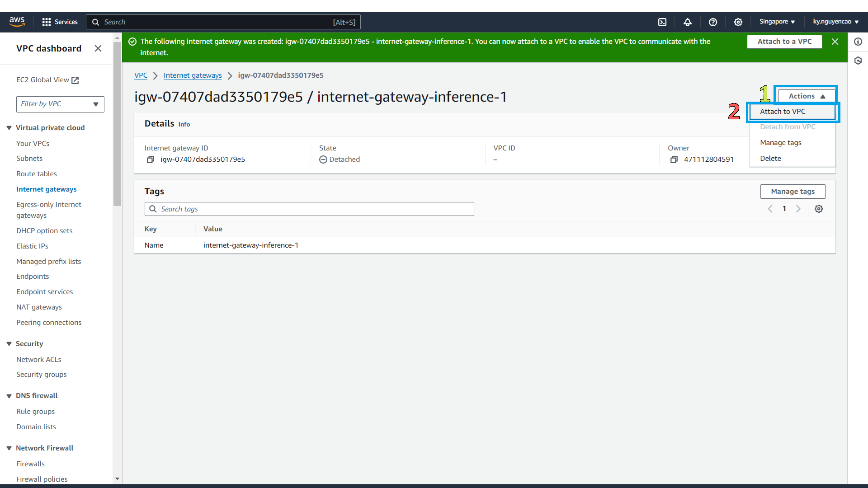The height and width of the screenshot is (488, 868).
Task: Open the AWS home logo
Action: [17, 22]
